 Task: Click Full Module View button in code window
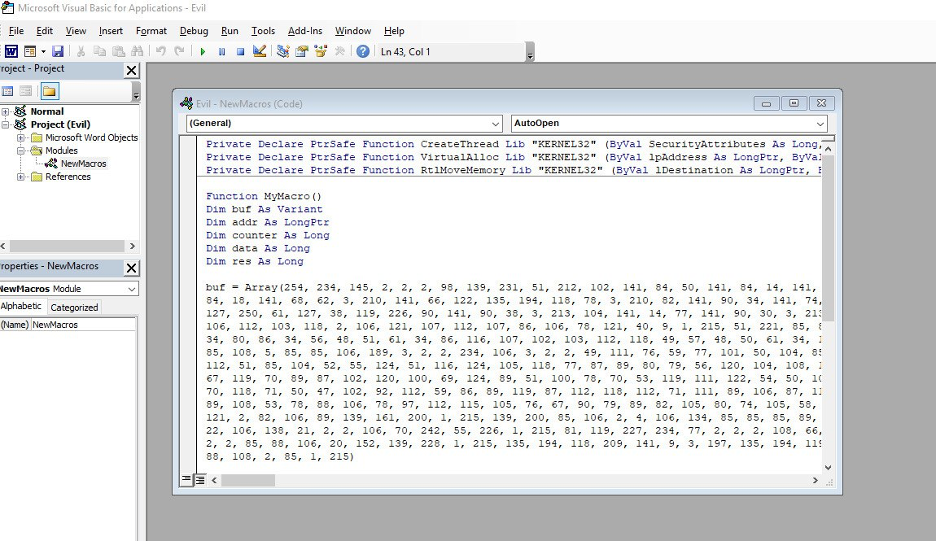click(x=201, y=479)
